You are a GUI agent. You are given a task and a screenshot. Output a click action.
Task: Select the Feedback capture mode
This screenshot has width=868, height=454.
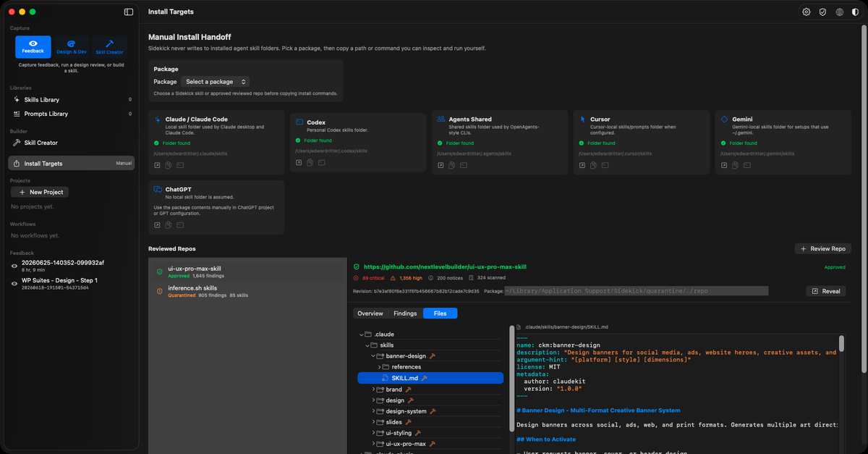[x=33, y=47]
